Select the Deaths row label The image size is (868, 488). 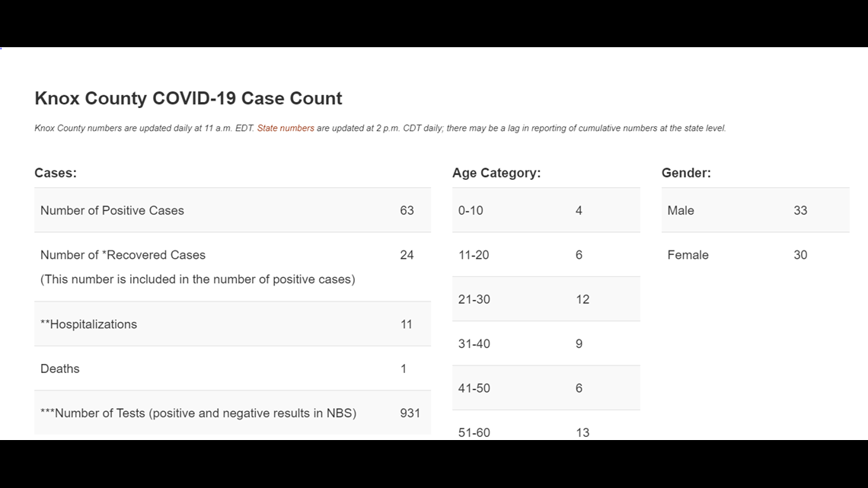pos(60,369)
